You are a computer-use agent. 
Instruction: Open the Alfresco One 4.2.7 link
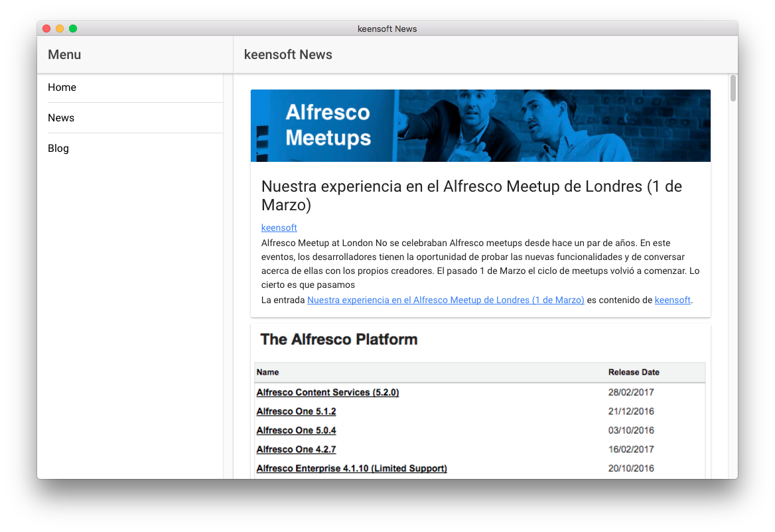point(296,450)
